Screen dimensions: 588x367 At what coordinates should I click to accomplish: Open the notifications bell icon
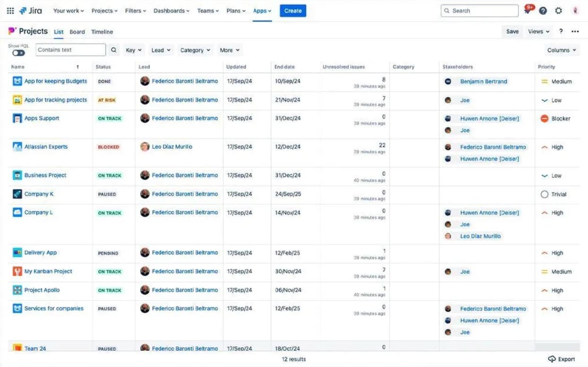pyautogui.click(x=528, y=11)
